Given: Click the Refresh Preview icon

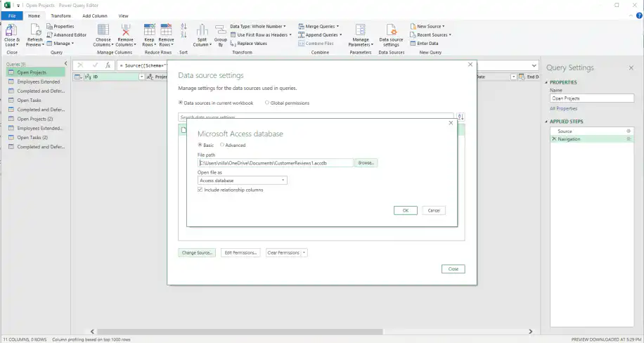Looking at the screenshot, I should [35, 31].
